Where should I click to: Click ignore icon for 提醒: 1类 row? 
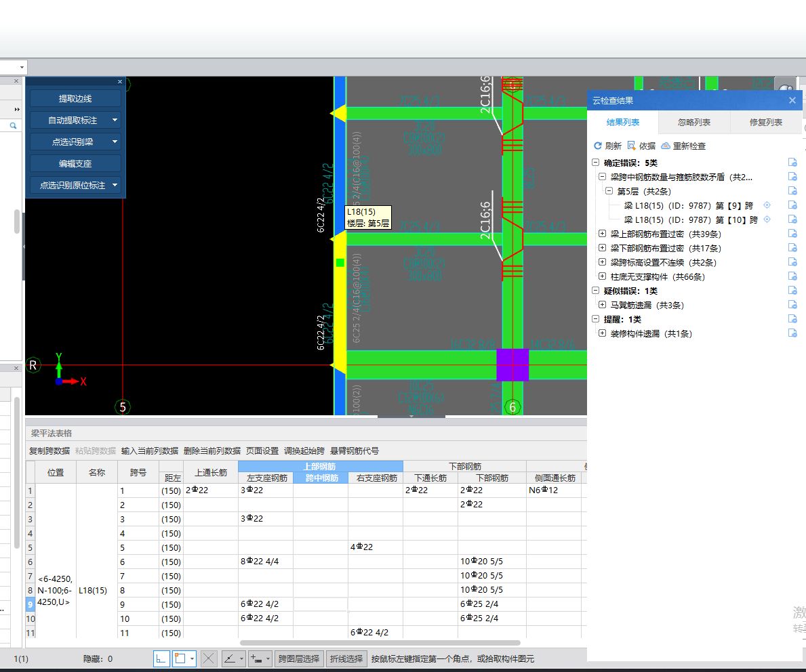tap(792, 319)
